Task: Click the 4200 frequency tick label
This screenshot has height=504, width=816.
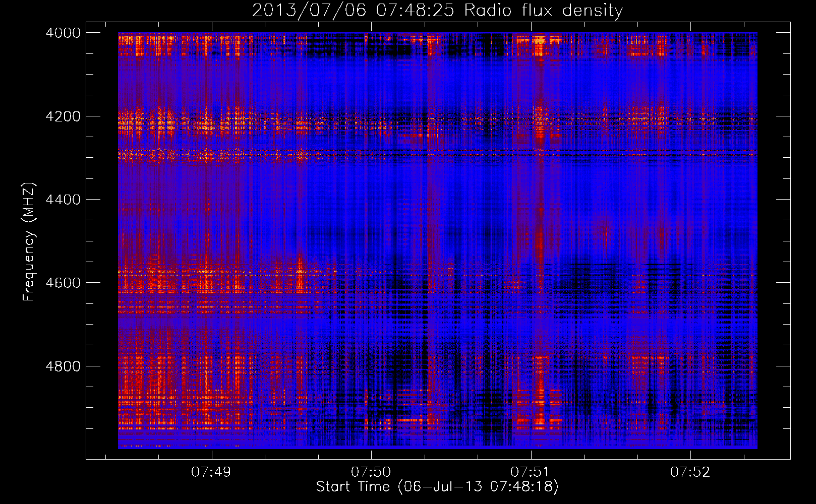Action: pos(63,116)
